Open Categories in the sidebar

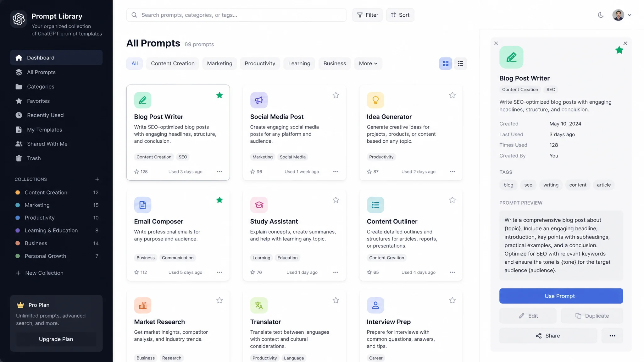click(x=56, y=86)
